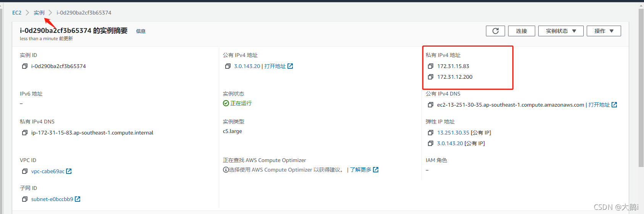This screenshot has height=214, width=644.
Task: Copy elastic IP 13.251.30.35
Action: point(431,133)
